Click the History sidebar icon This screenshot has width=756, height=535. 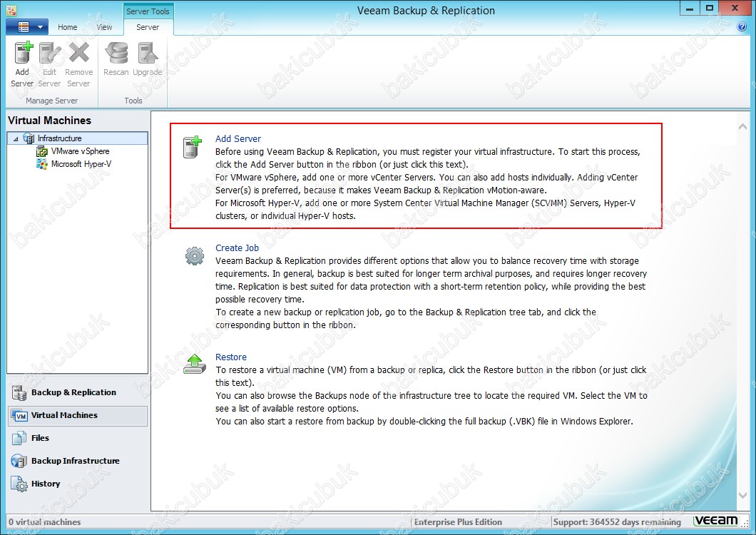coord(19,484)
